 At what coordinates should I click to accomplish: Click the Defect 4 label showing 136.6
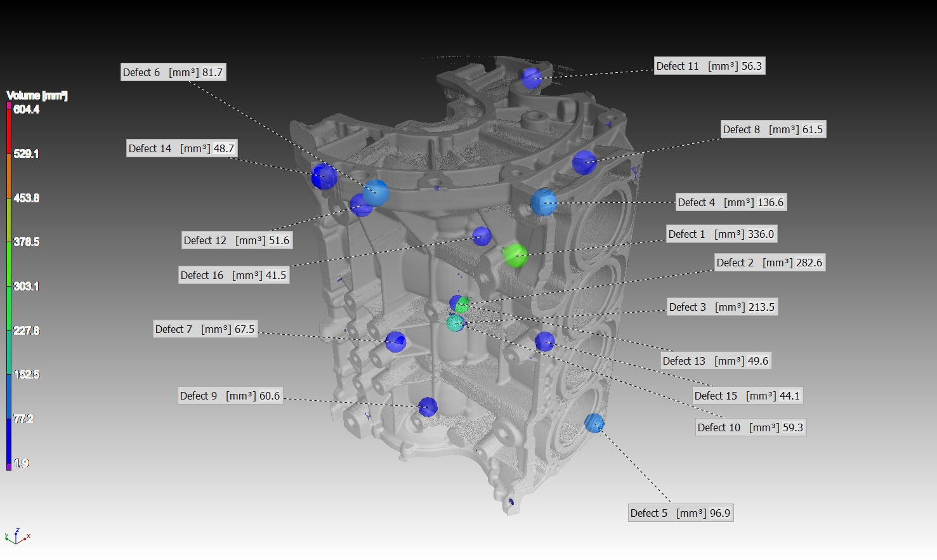tap(731, 202)
